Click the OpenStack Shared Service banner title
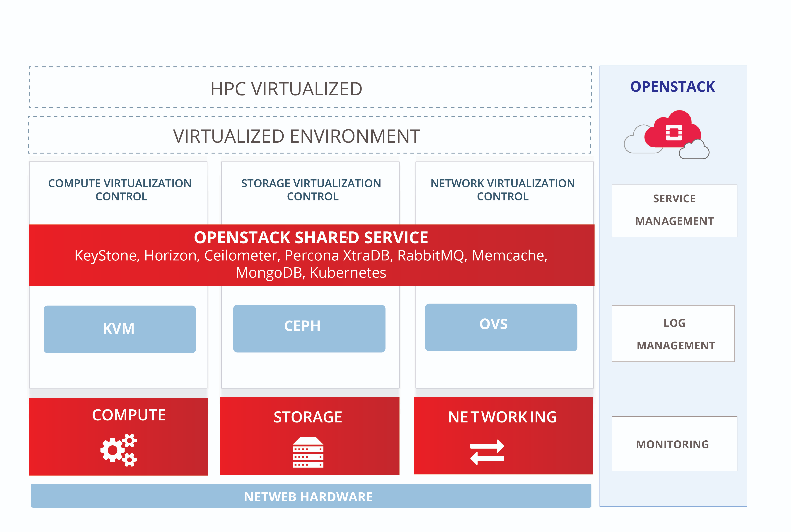 click(311, 238)
